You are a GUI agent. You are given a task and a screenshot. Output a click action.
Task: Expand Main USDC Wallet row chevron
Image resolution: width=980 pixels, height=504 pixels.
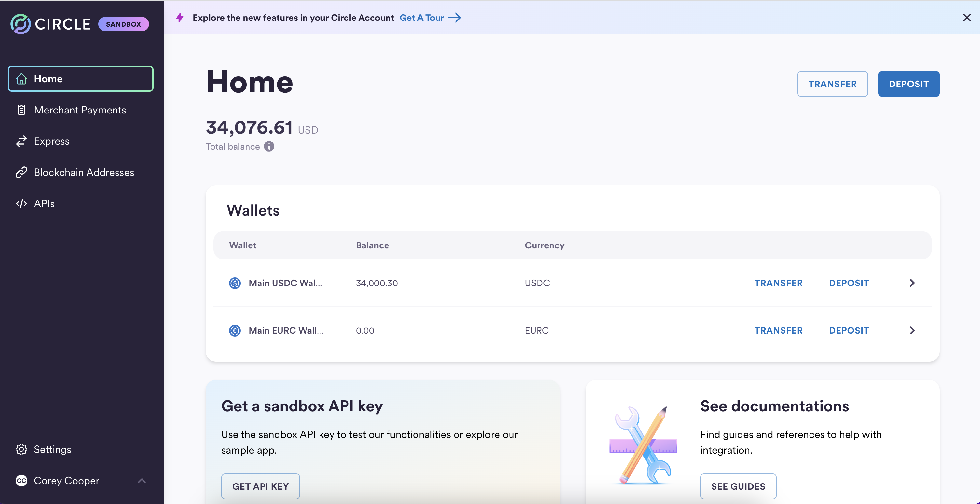pos(912,283)
